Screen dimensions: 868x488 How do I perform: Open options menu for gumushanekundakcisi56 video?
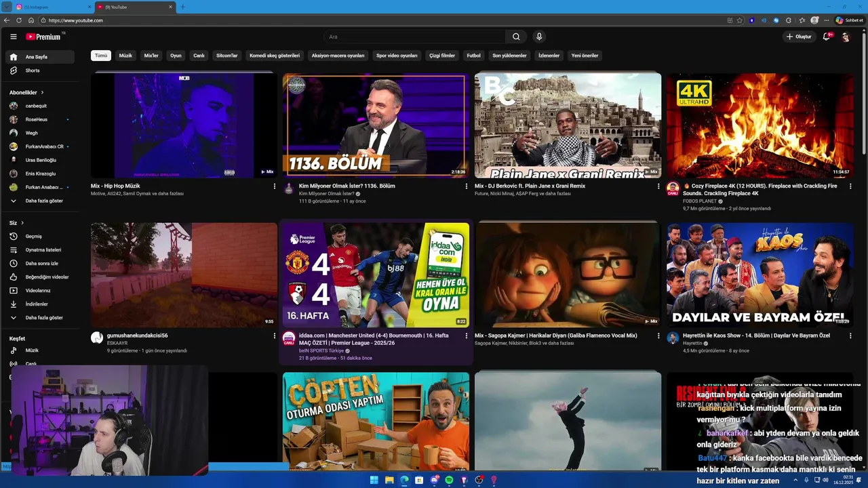(x=275, y=336)
